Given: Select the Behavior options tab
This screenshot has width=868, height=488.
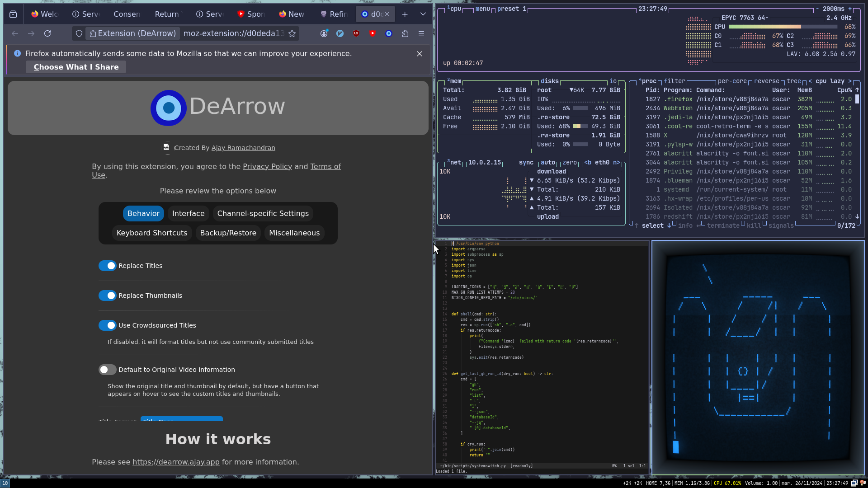Looking at the screenshot, I should pos(143,214).
